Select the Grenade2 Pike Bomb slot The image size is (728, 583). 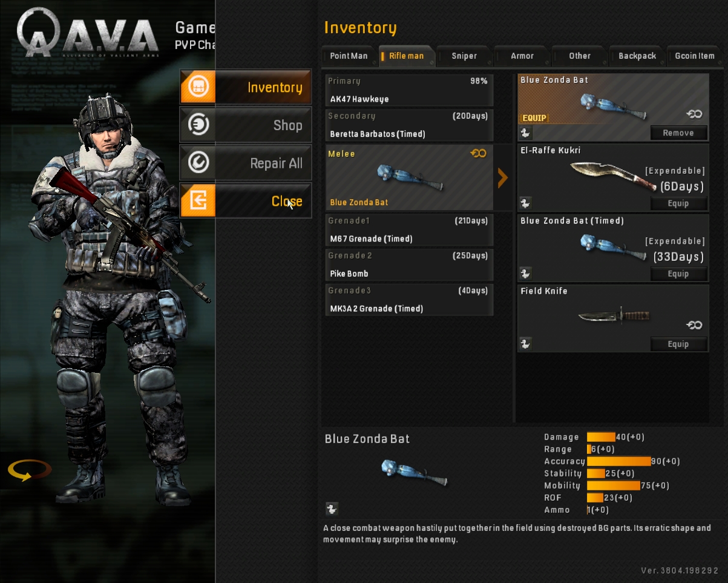[x=409, y=265]
